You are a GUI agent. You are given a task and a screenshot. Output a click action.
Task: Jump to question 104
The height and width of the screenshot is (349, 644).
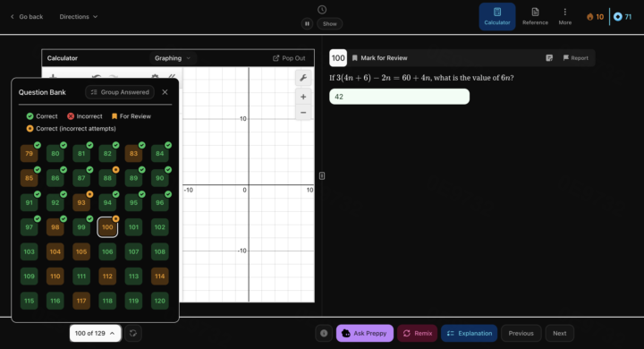coord(55,251)
